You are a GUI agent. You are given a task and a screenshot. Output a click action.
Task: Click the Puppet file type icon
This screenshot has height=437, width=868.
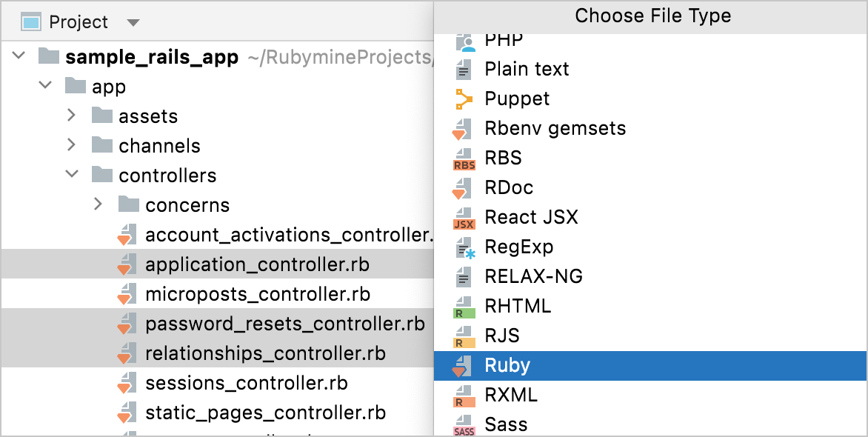pos(463,99)
